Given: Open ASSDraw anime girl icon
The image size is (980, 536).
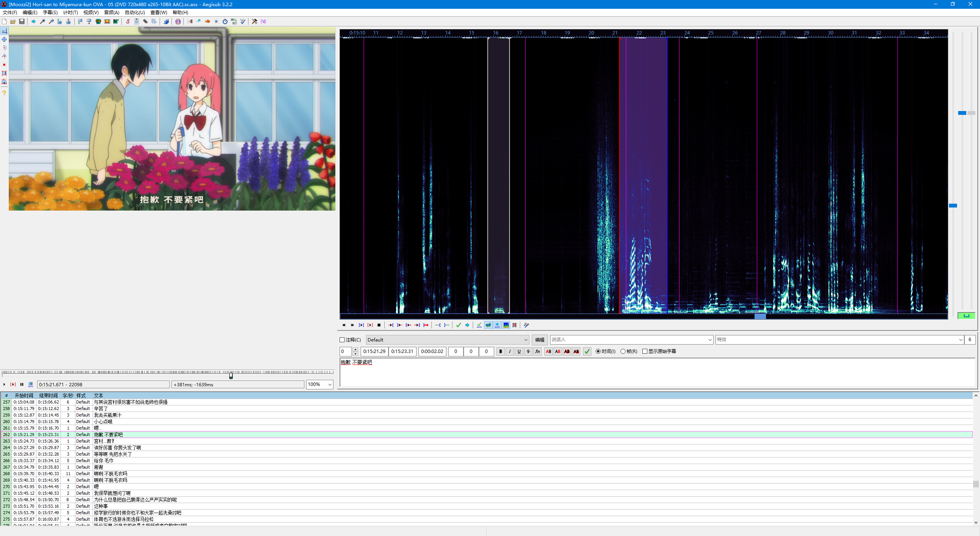Looking at the screenshot, I should coord(178,21).
